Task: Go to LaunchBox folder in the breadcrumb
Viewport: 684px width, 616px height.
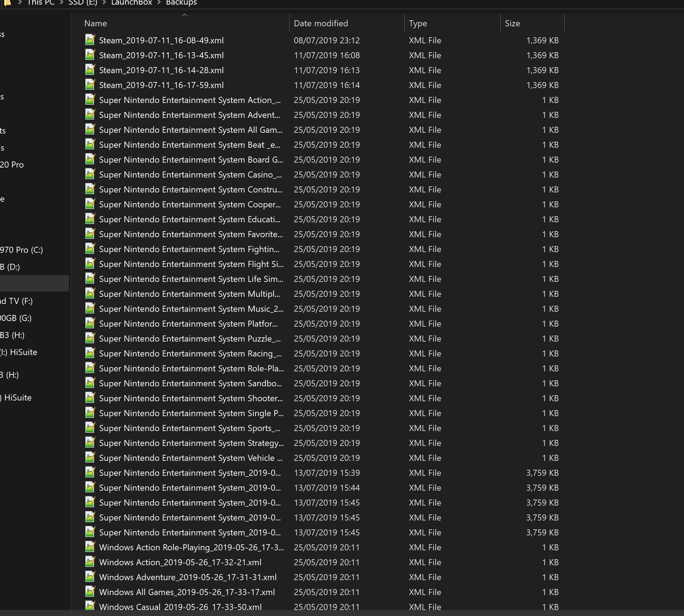Action: [x=131, y=2]
